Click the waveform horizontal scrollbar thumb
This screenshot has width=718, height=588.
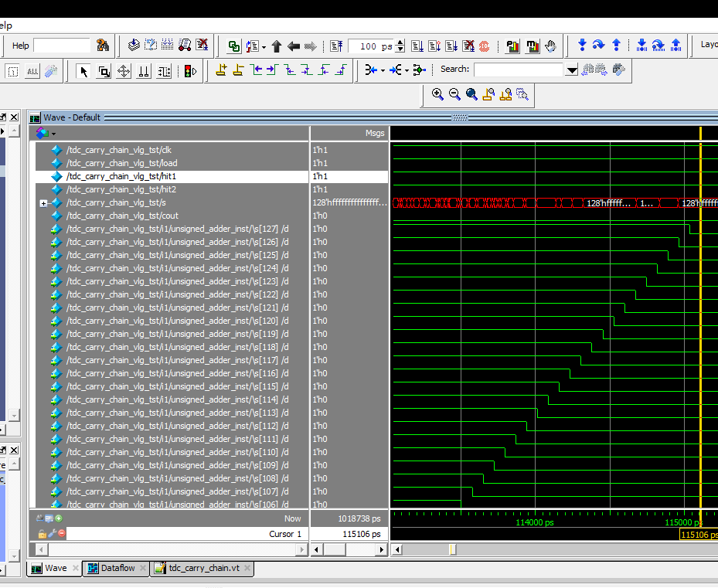point(452,549)
